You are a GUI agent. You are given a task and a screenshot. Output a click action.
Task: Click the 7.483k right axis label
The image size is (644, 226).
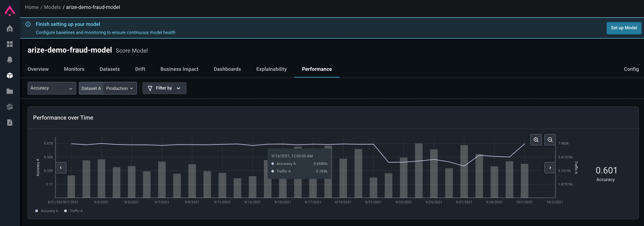click(563, 143)
